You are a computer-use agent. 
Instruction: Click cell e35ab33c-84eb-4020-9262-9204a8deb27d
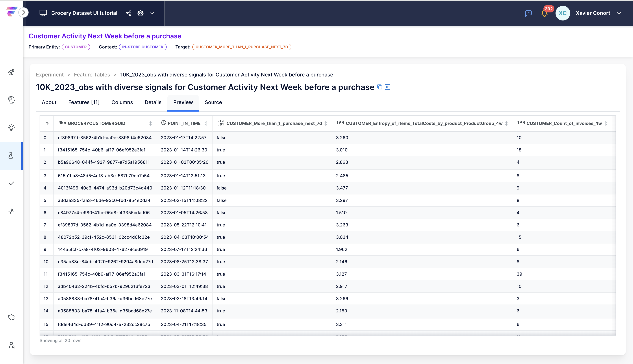pos(105,262)
